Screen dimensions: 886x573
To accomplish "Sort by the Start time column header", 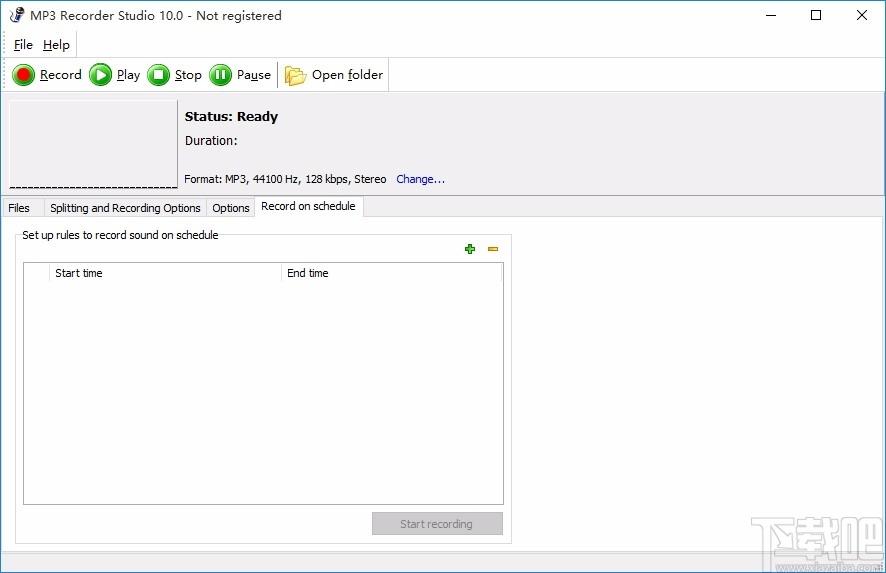I will pyautogui.click(x=165, y=273).
